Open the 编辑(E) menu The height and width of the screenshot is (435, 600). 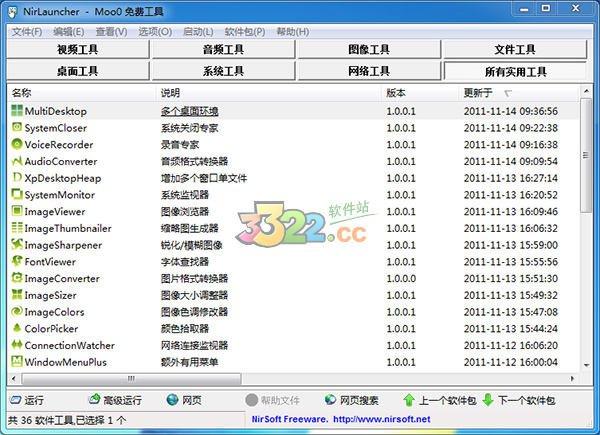(x=69, y=32)
